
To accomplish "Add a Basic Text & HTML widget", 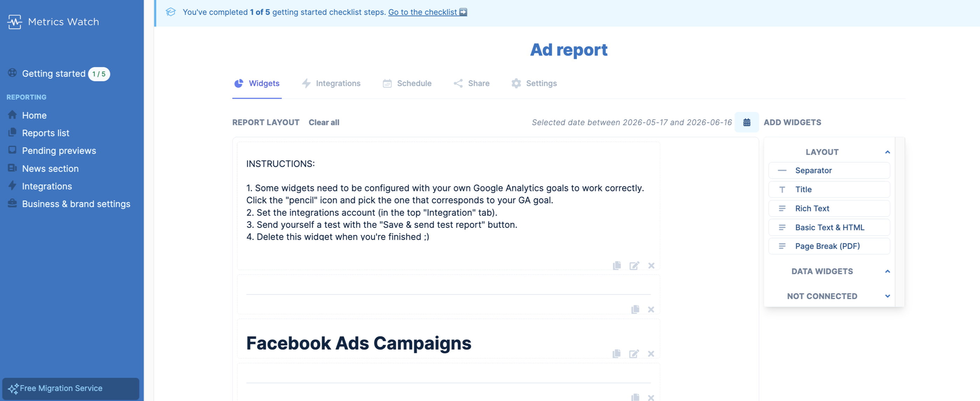I will [x=829, y=227].
